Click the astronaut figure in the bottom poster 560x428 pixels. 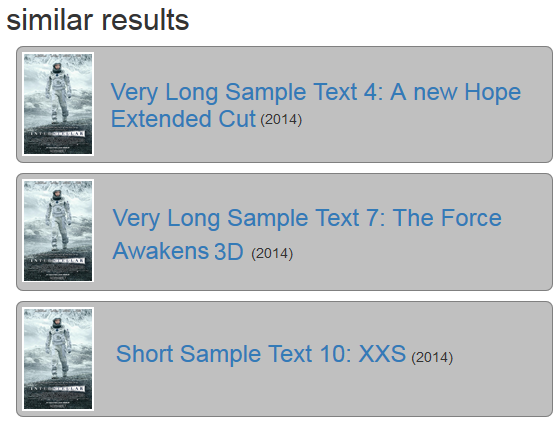[x=58, y=347]
